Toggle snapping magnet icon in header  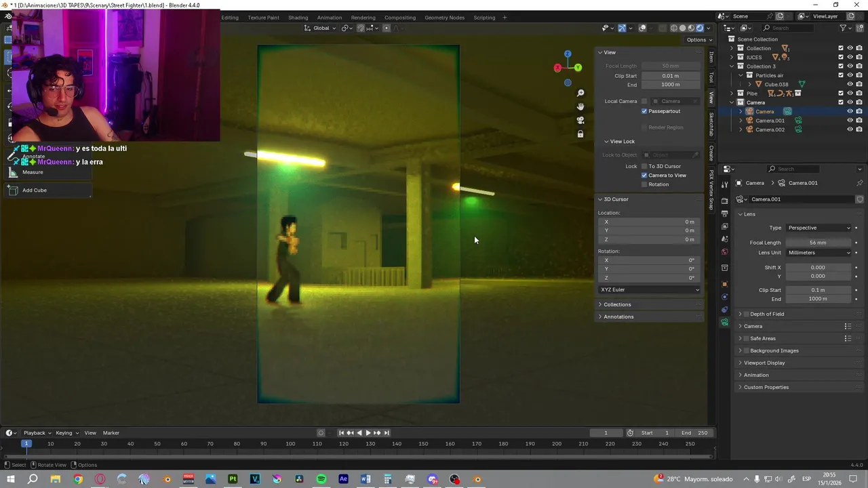361,28
